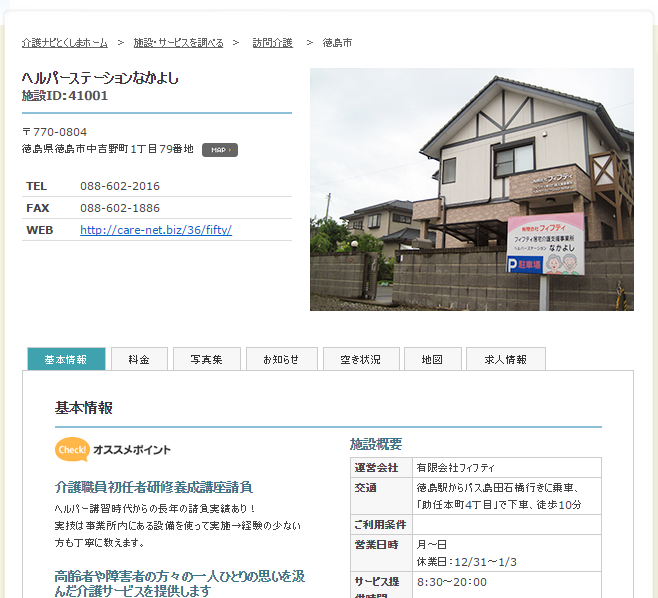This screenshot has height=598, width=658.
Task: Click the Check! recommendation point icon
Action: coord(72,450)
